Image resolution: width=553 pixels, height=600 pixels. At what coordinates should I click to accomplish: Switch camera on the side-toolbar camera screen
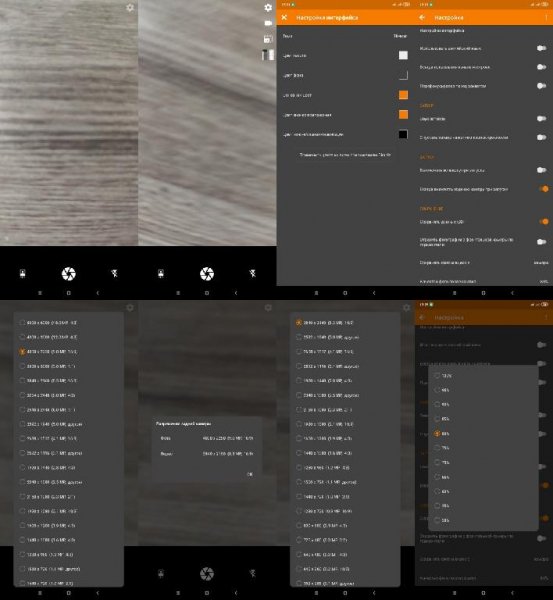[161, 274]
